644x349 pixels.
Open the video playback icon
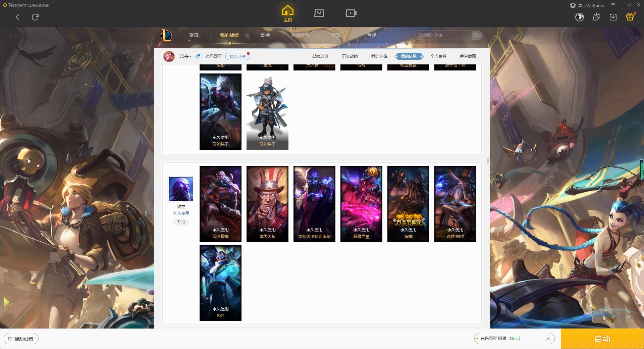tap(351, 13)
